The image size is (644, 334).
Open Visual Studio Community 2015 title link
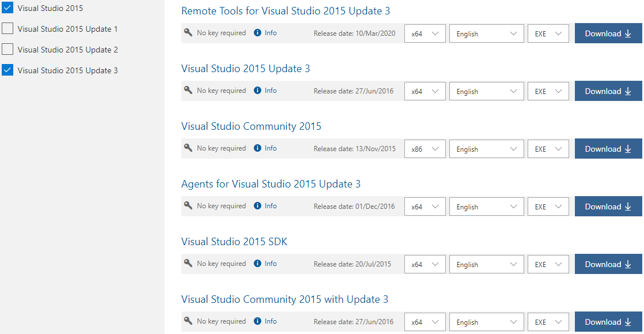tap(251, 126)
